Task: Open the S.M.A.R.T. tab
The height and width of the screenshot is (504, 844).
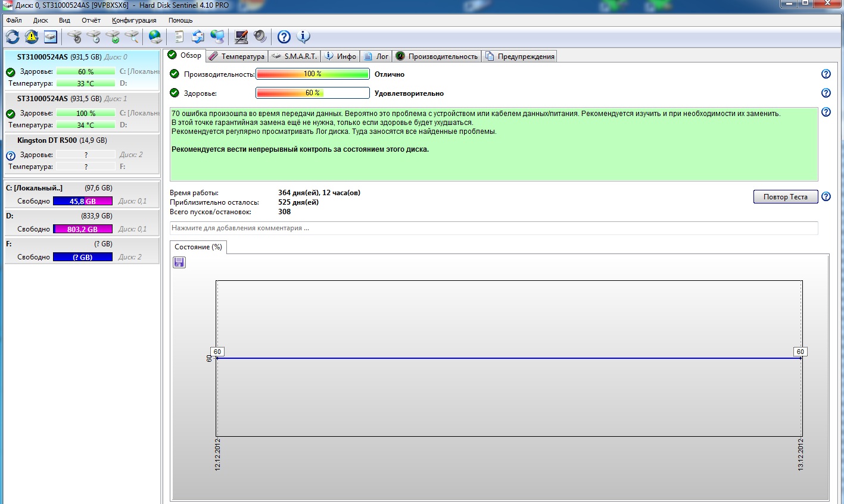Action: tap(294, 57)
